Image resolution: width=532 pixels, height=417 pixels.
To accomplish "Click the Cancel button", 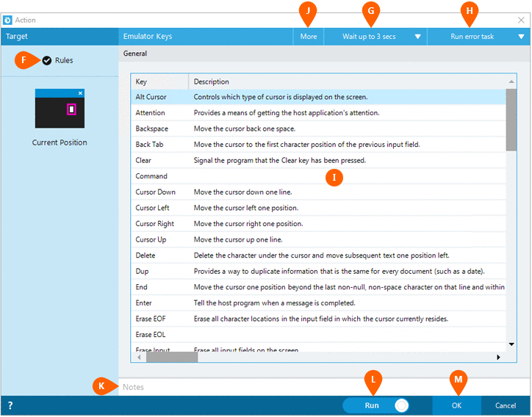I will pyautogui.click(x=506, y=406).
